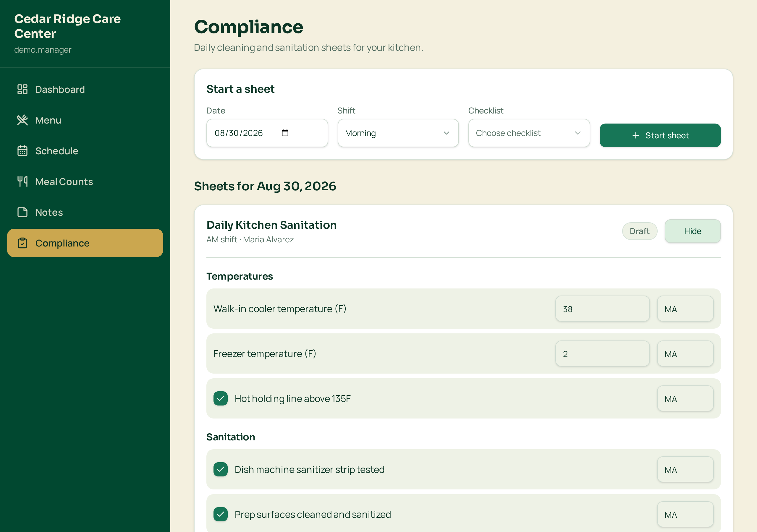Click the date field showing 08/30/2026
Screen dimensions: 757x532
point(267,133)
